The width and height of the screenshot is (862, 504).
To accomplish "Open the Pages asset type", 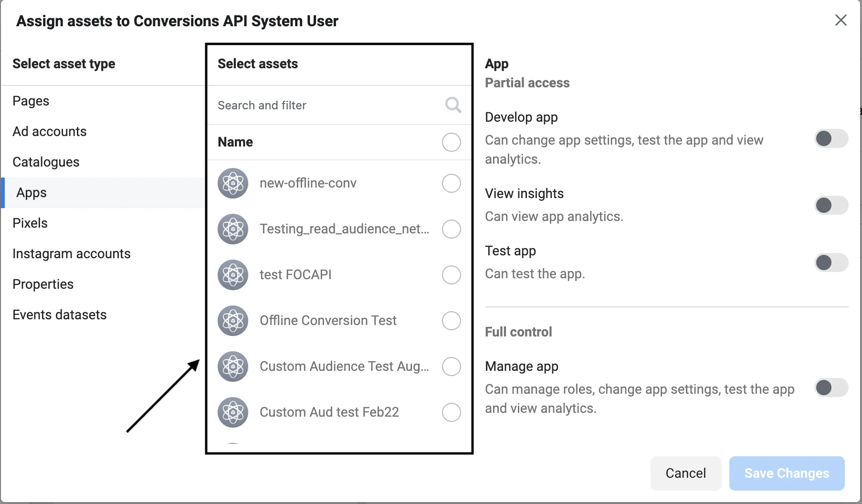I will (103, 101).
